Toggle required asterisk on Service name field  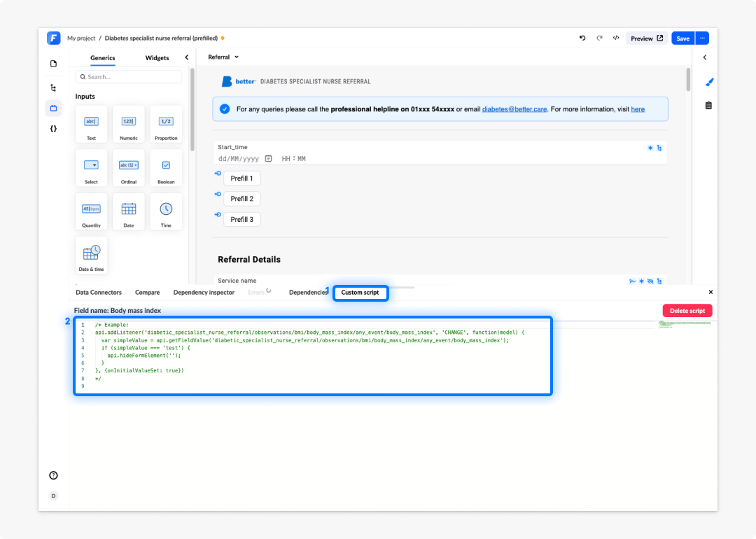click(x=641, y=281)
